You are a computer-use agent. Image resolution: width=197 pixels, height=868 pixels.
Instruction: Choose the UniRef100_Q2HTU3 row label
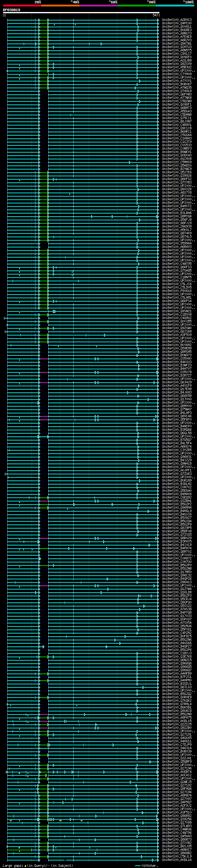176,47
